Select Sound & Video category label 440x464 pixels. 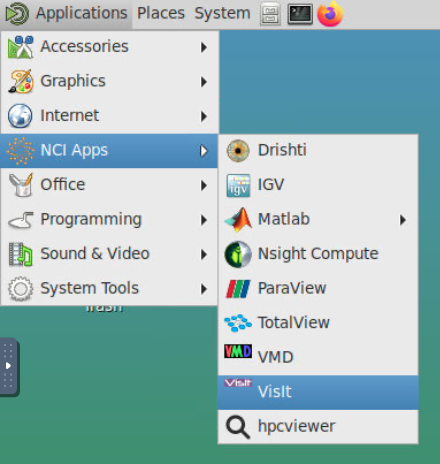click(95, 254)
